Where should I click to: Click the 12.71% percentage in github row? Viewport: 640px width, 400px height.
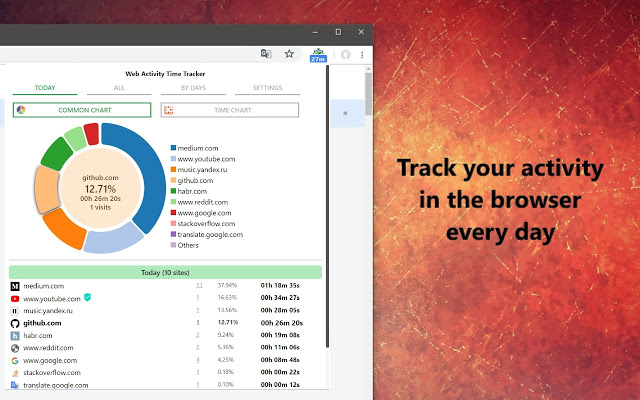pos(228,322)
